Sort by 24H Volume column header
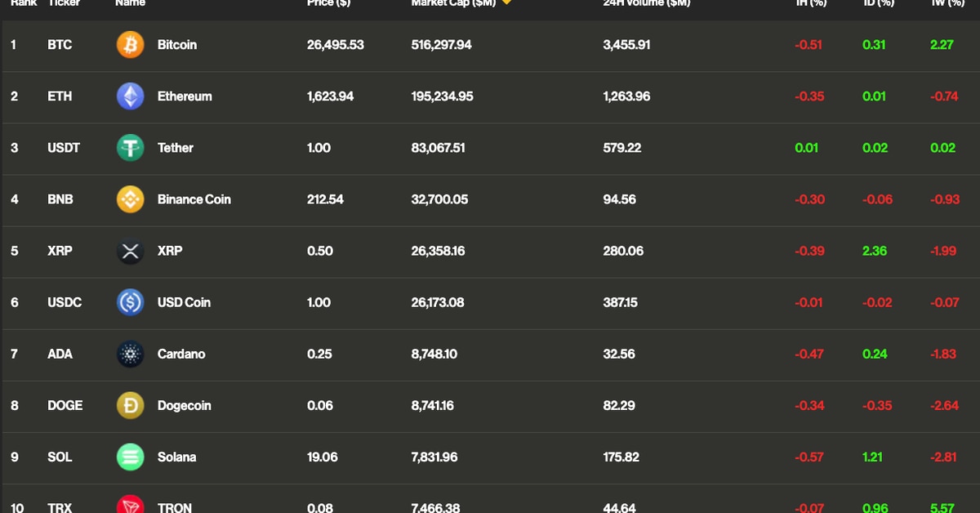This screenshot has width=980, height=513. coord(646,3)
